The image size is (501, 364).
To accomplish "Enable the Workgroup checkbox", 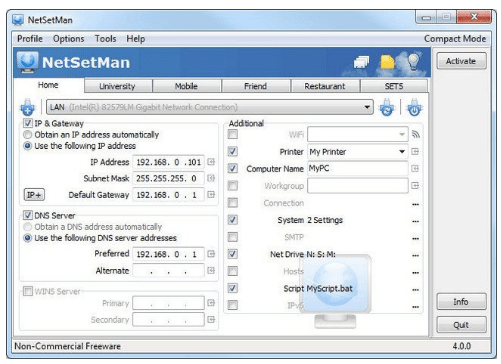I will [233, 186].
